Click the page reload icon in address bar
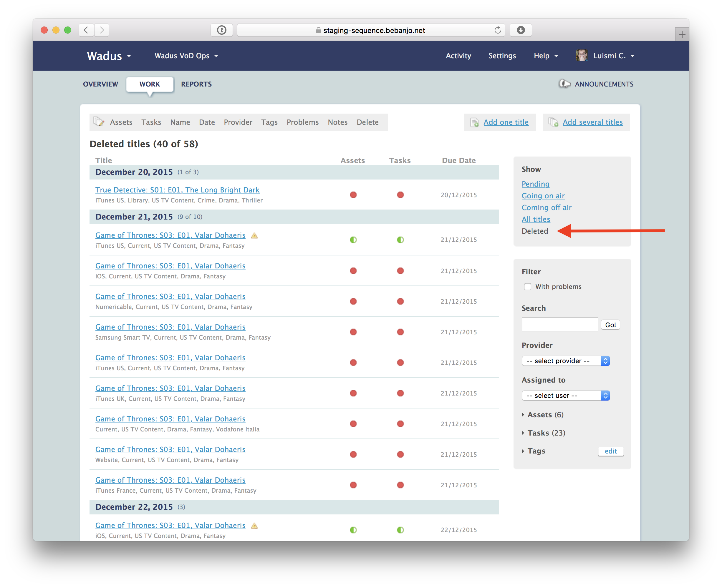Viewport: 722px width, 588px height. coord(497,30)
